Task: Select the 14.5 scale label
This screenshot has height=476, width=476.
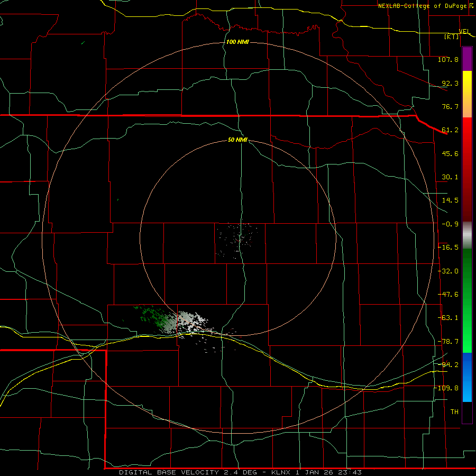Action: (x=450, y=200)
